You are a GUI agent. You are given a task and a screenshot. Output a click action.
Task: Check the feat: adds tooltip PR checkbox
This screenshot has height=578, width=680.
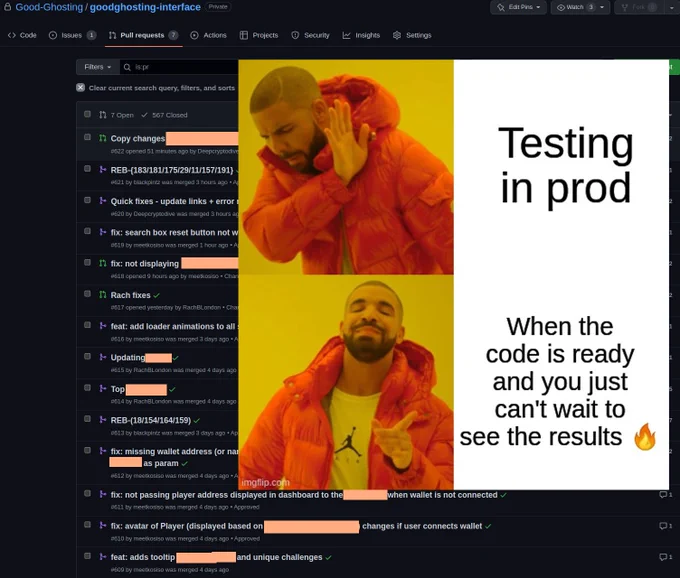pos(88,556)
